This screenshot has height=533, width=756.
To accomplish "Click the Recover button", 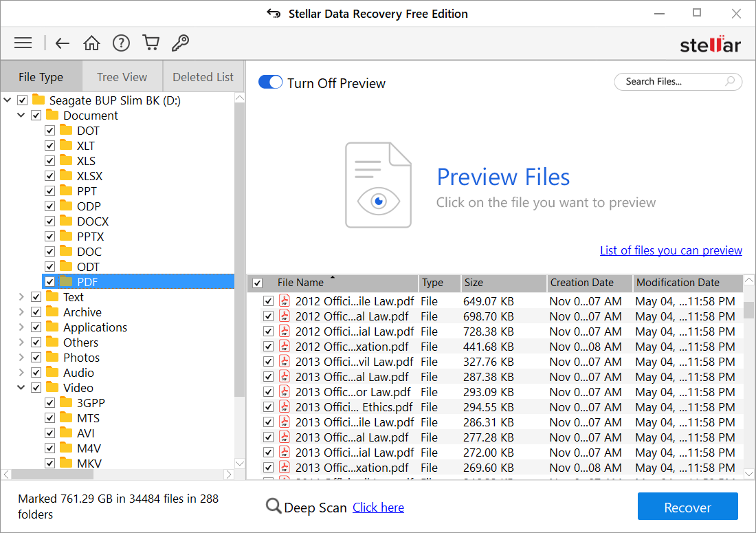I will point(687,506).
